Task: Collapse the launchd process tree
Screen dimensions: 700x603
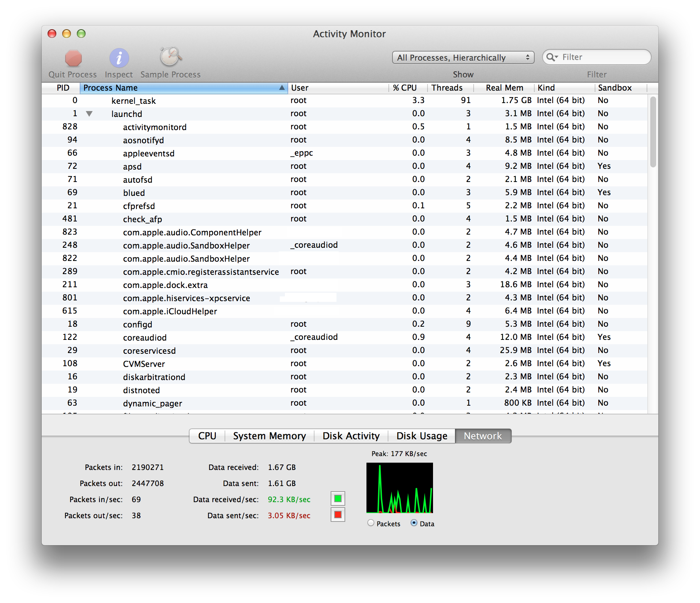Action: 89,114
